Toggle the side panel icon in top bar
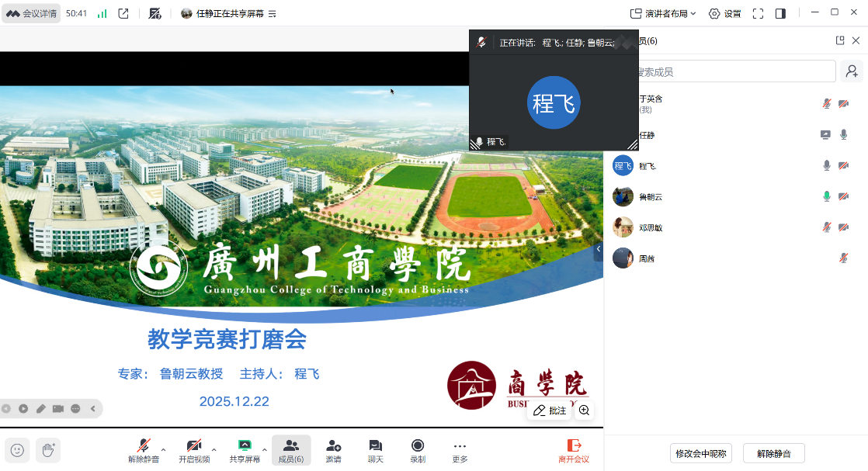 click(x=780, y=13)
